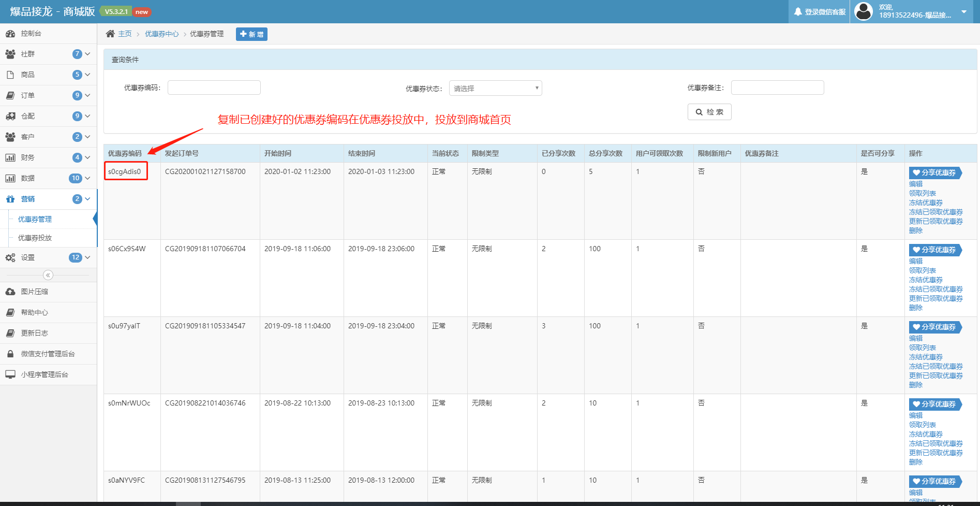
Task: Expand the 订单 menu chevron
Action: point(87,95)
